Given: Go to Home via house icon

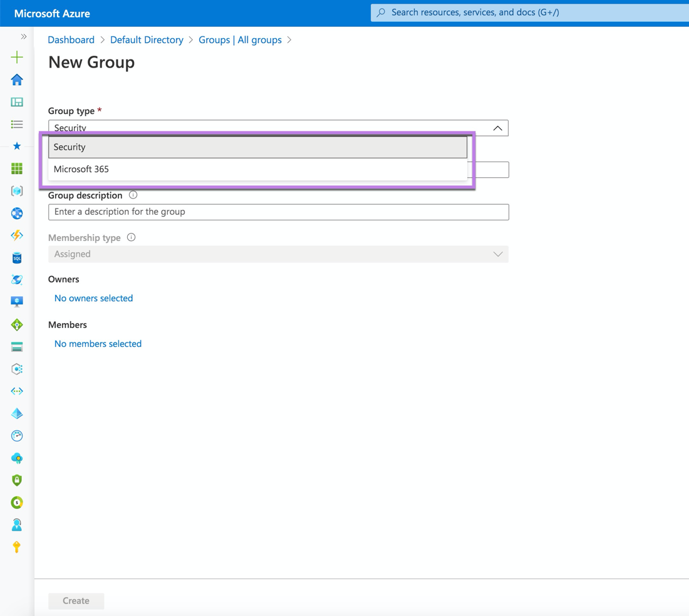Looking at the screenshot, I should click(x=17, y=80).
